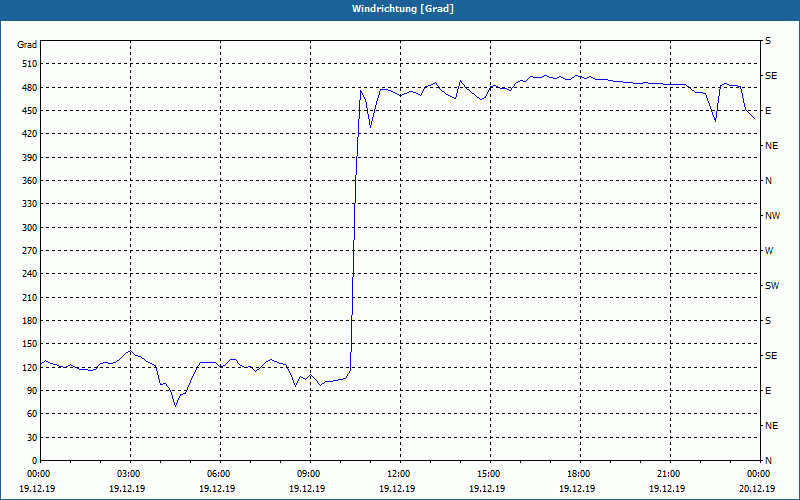Click the "19.12.19" date under 03:00

127,488
